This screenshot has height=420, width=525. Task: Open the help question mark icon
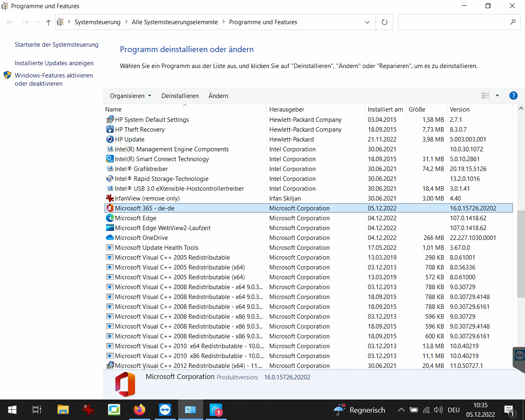[x=513, y=96]
